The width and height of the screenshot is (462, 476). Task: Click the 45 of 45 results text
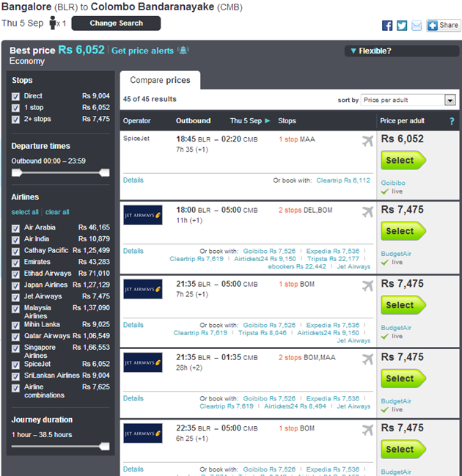(150, 99)
